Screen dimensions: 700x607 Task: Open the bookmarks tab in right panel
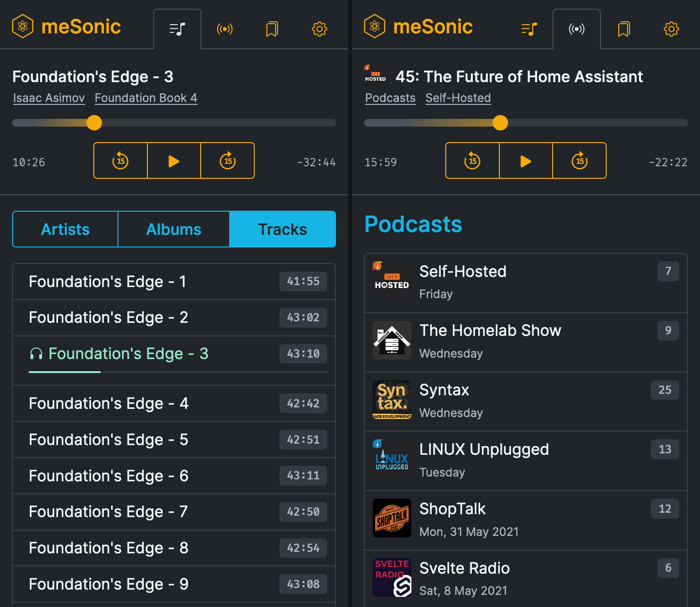(x=624, y=29)
